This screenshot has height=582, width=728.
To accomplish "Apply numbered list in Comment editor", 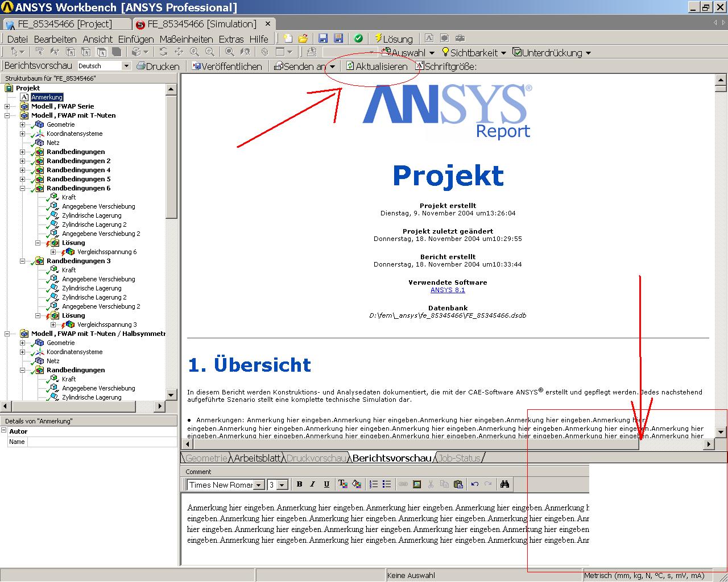I will point(374,484).
